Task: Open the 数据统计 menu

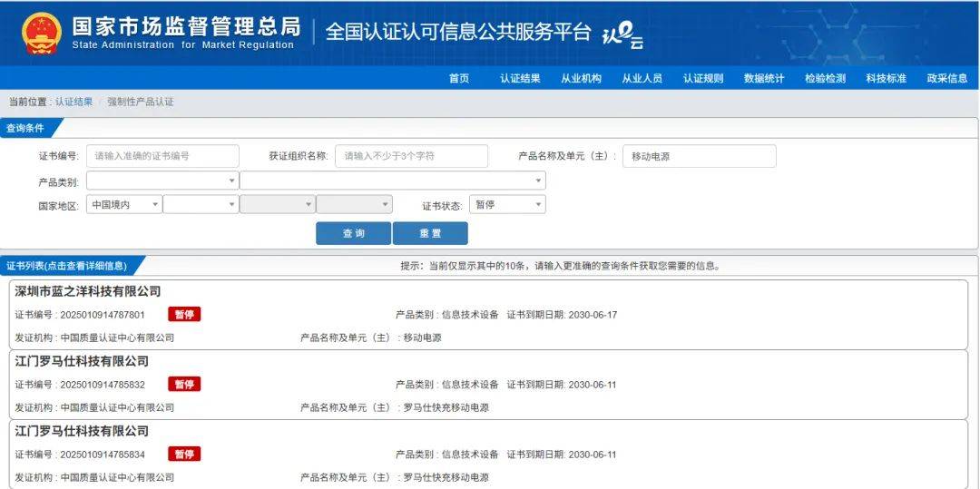Action: tap(764, 79)
